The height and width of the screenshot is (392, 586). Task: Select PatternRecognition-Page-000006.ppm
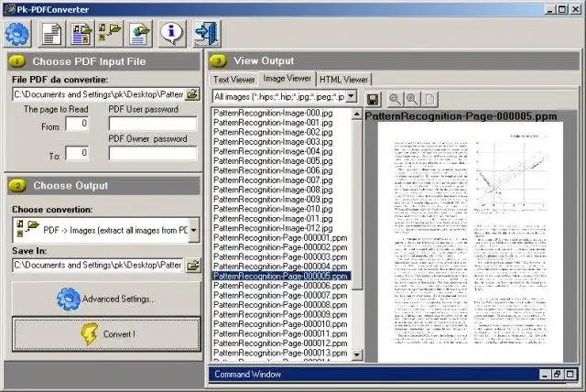tap(280, 286)
